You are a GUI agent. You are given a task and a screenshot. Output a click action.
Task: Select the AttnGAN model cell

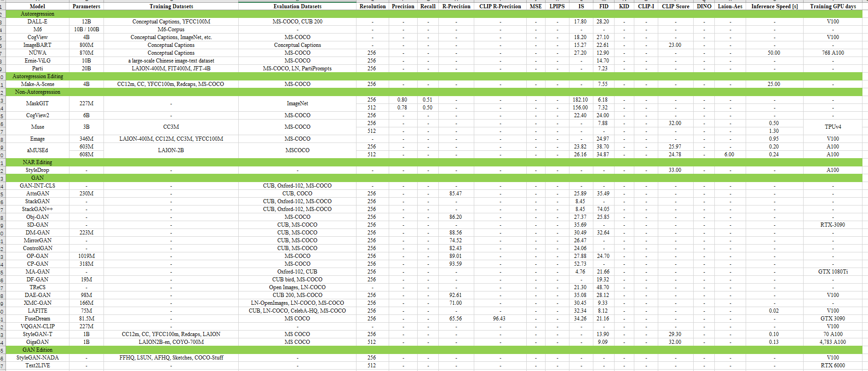coord(38,194)
